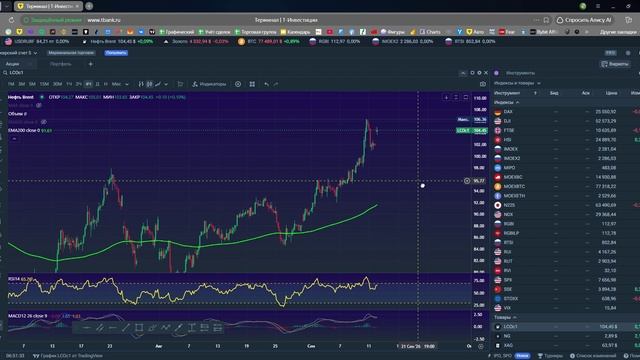Click the USD/RUB ticker in top bar

[37, 41]
